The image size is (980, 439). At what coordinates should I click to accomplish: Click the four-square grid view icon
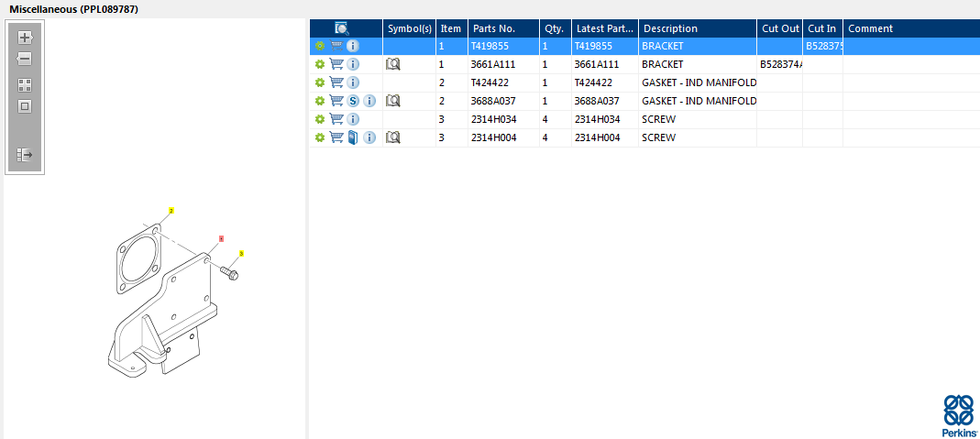[25, 85]
